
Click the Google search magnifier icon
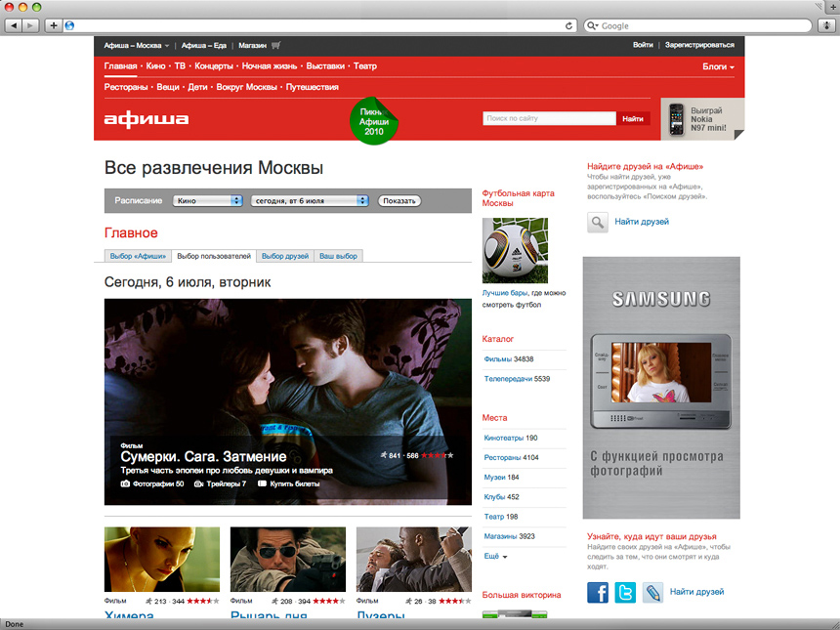click(x=592, y=25)
